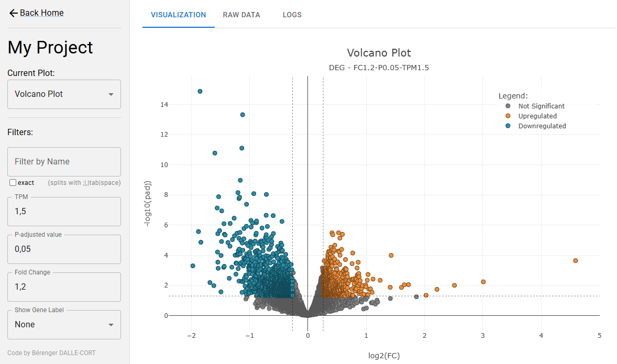Click the orange Upregulated legend marker
Screen dimensions: 617x364
pos(508,116)
